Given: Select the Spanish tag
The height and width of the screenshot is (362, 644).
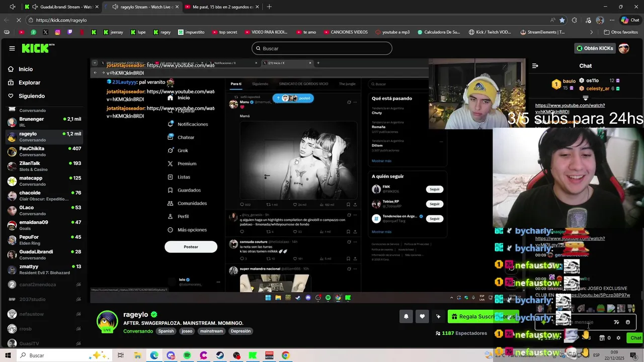Looking at the screenshot, I should pyautogui.click(x=166, y=331).
